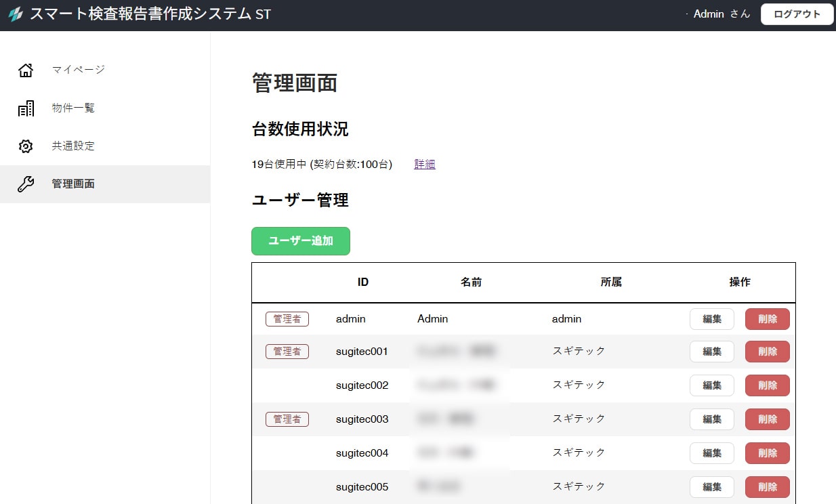Viewport: 836px width, 504px height.
Task: Click the green ユーザー追加 button
Action: [301, 241]
